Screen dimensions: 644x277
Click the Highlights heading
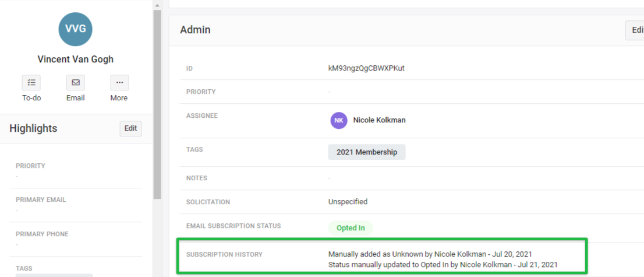point(33,128)
